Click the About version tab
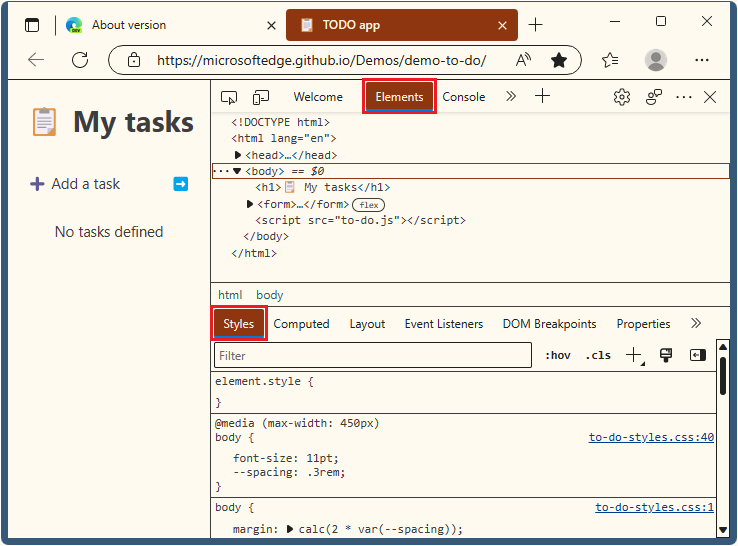This screenshot has height=546, width=738. [x=172, y=25]
